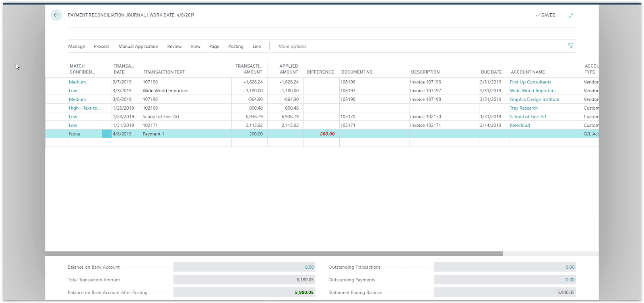Image resolution: width=644 pixels, height=303 pixels.
Task: Sort by Account Name column header
Action: (x=528, y=72)
